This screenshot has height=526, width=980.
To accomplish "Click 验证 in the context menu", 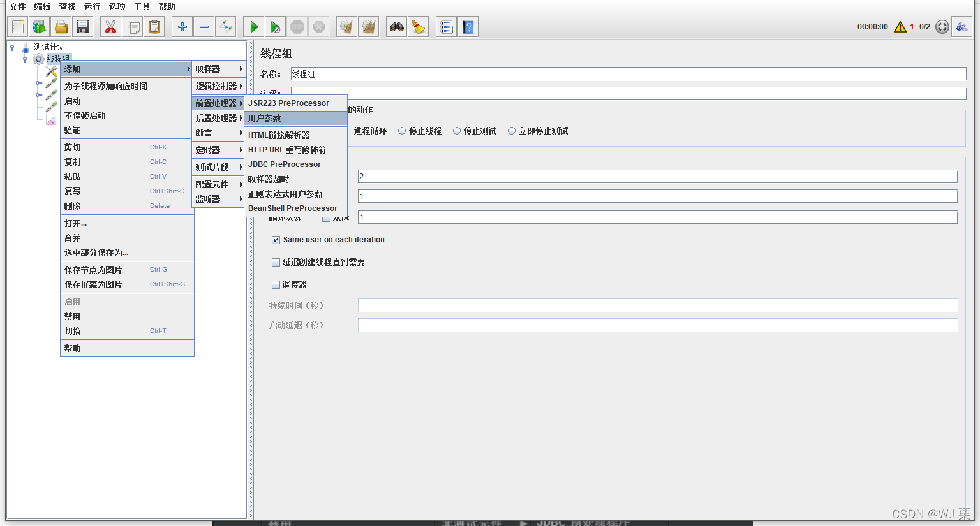I will coord(127,130).
